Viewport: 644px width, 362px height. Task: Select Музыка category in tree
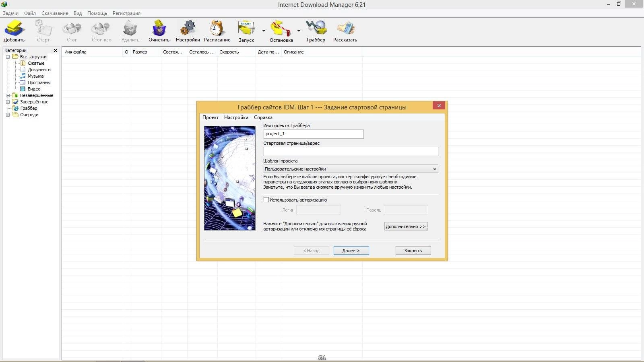pyautogui.click(x=35, y=76)
